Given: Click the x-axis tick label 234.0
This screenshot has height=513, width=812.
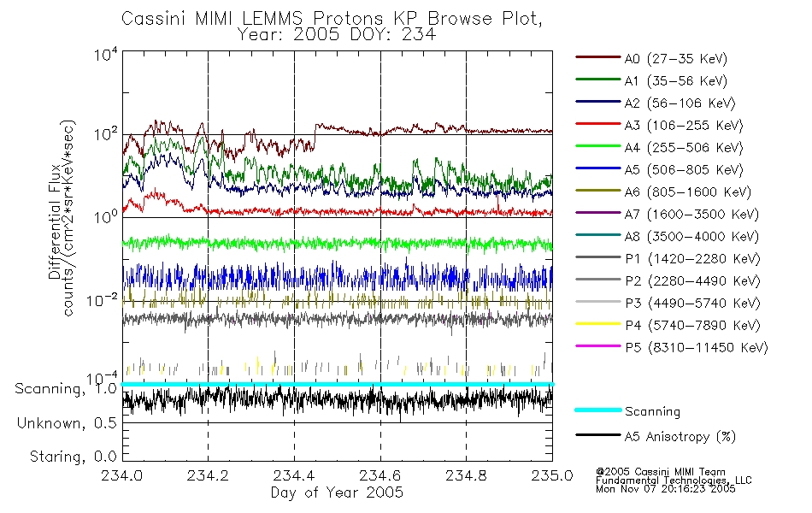Looking at the screenshot, I should (121, 475).
